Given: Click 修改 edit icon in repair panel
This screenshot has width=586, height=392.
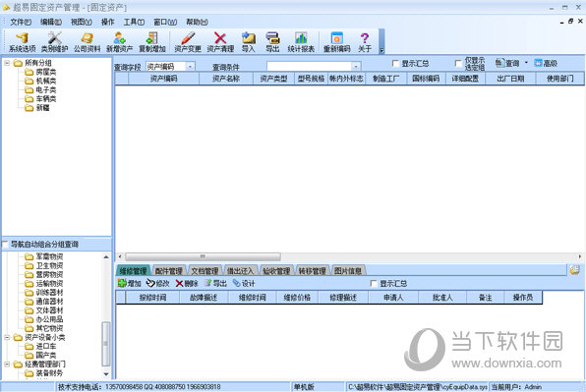Looking at the screenshot, I should coord(157,283).
